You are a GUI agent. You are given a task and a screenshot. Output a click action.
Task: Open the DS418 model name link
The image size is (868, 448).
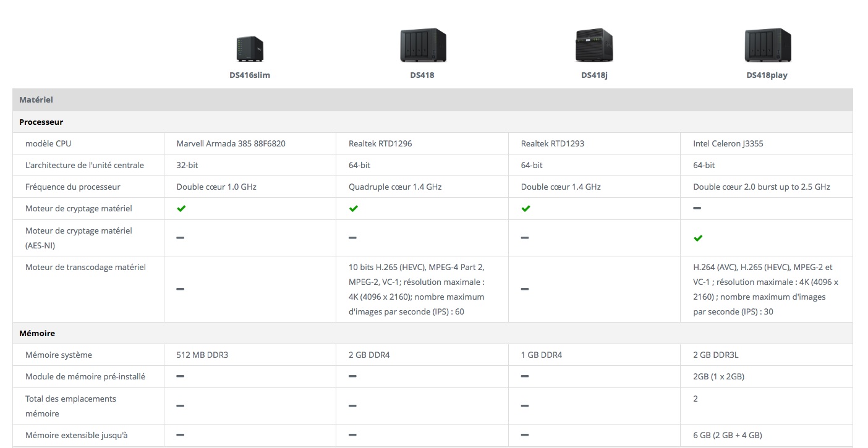pos(423,75)
